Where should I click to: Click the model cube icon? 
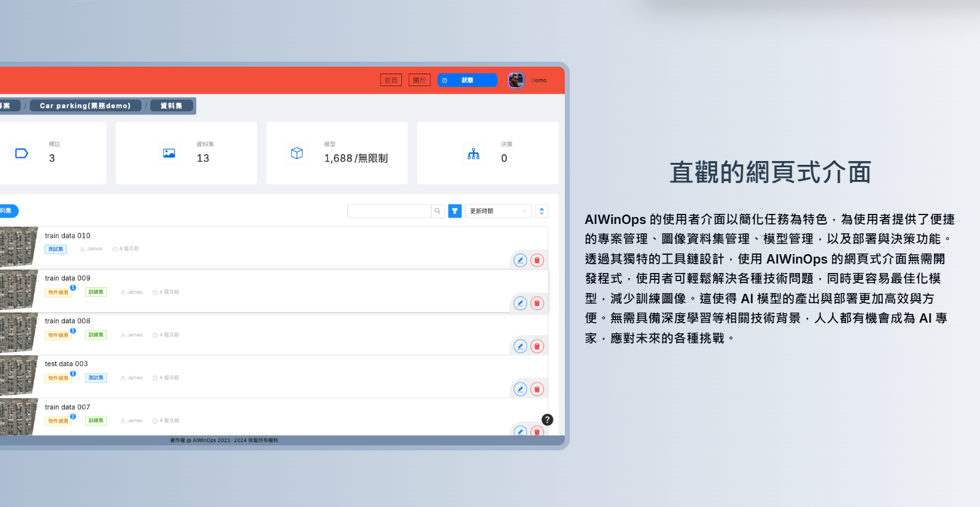pos(297,153)
